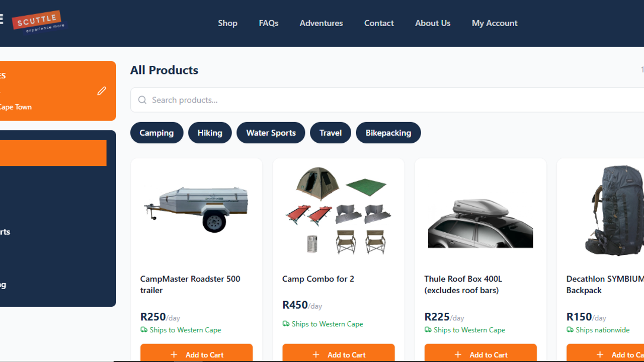Click truck icon beside Ships nationwide

click(570, 330)
